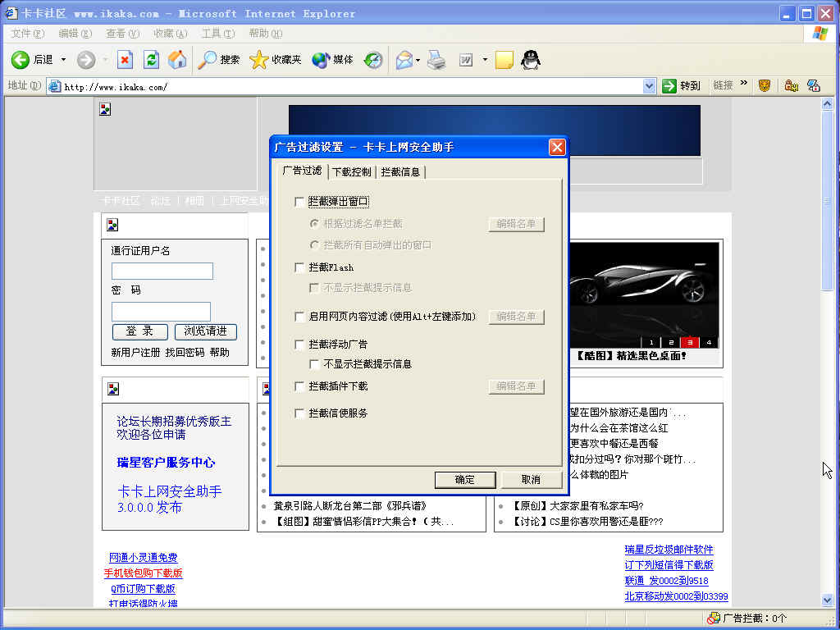840x630 pixels.
Task: Enable 启用网页内容过滤 checkbox
Action: point(299,317)
